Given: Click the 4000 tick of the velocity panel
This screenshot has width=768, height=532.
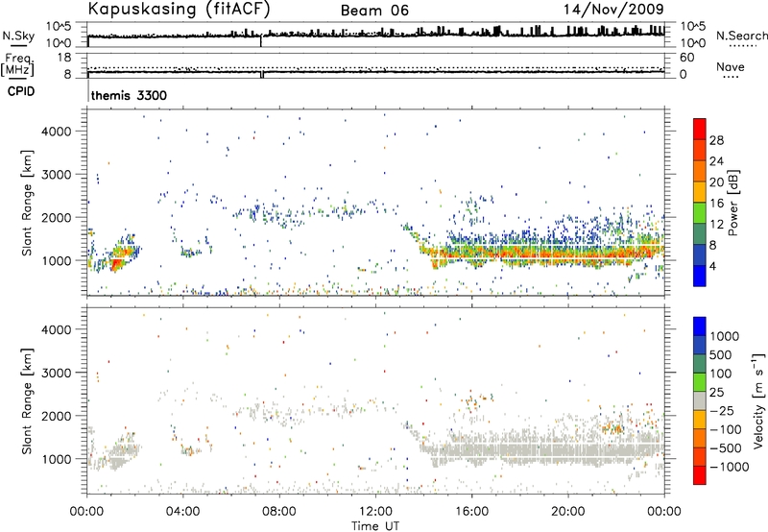Looking at the screenshot, I should tap(57, 329).
